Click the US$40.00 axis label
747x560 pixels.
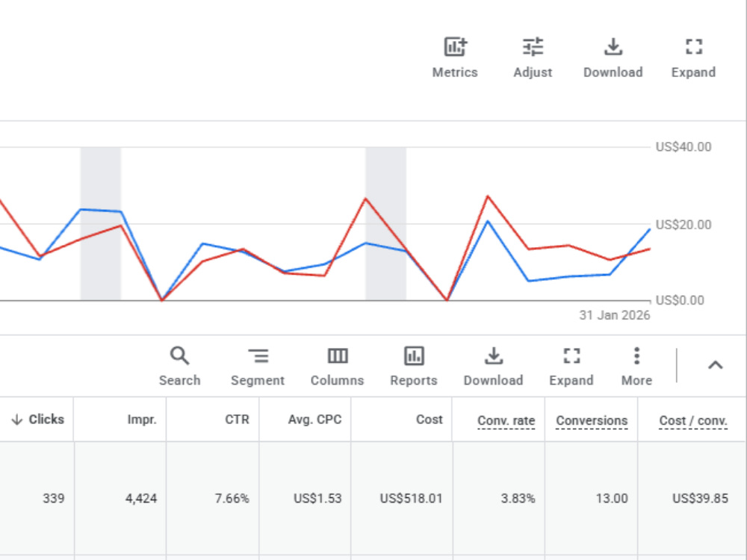coord(684,146)
